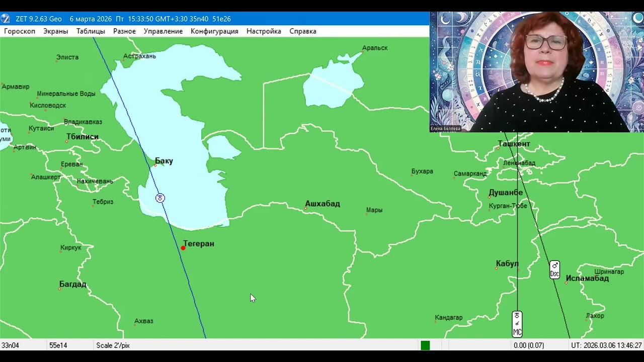Click the title bar date 6 марта 2026

[x=91, y=19]
